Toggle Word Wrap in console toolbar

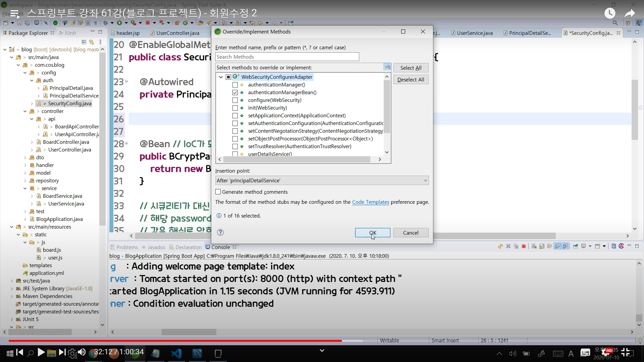click(549, 246)
